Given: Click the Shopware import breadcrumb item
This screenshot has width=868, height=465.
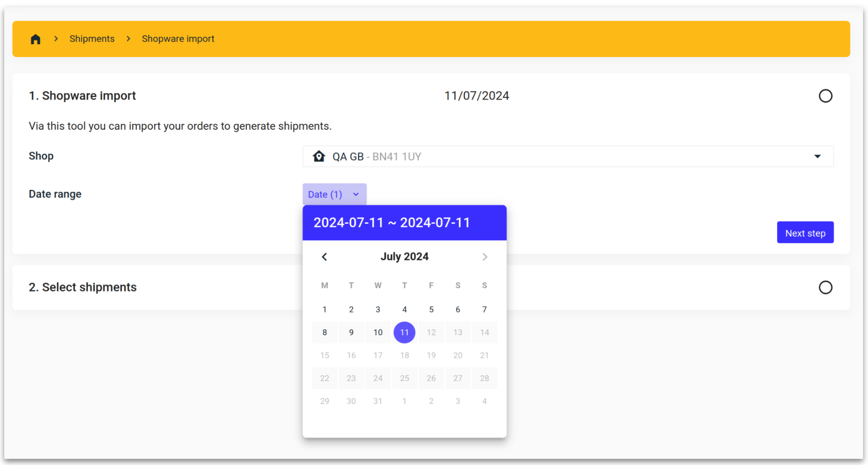Looking at the screenshot, I should tap(178, 38).
